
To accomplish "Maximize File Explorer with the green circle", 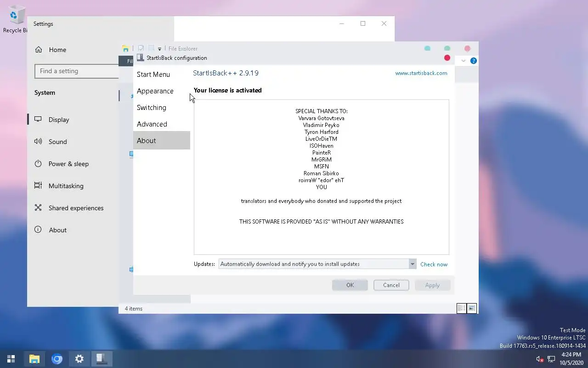I will [x=447, y=48].
